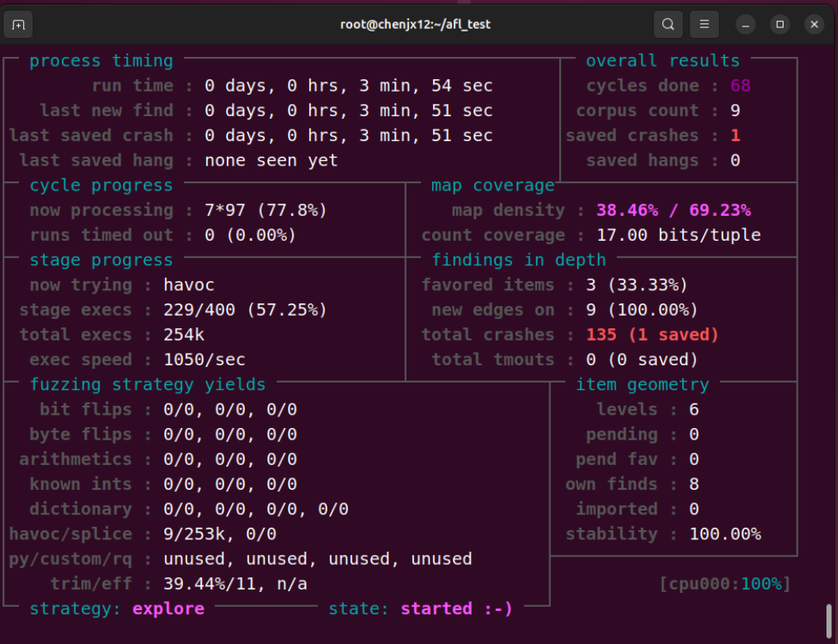Select the 'fuzzing strategy yields' header

pos(148,385)
